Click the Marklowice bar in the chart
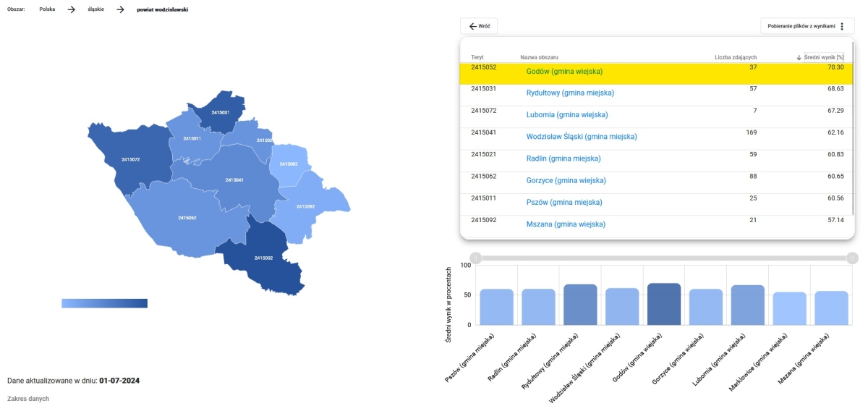This screenshot has width=868, height=406. pyautogui.click(x=790, y=308)
